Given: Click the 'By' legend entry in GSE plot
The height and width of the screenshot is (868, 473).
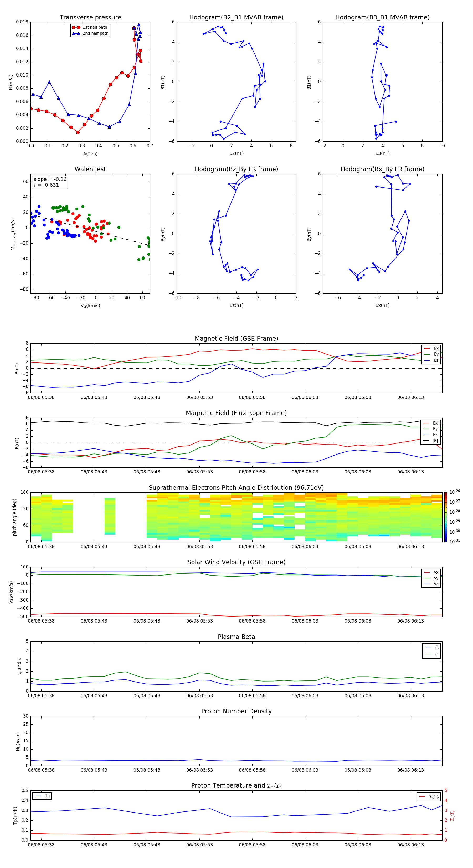Looking at the screenshot, I should pos(431,354).
